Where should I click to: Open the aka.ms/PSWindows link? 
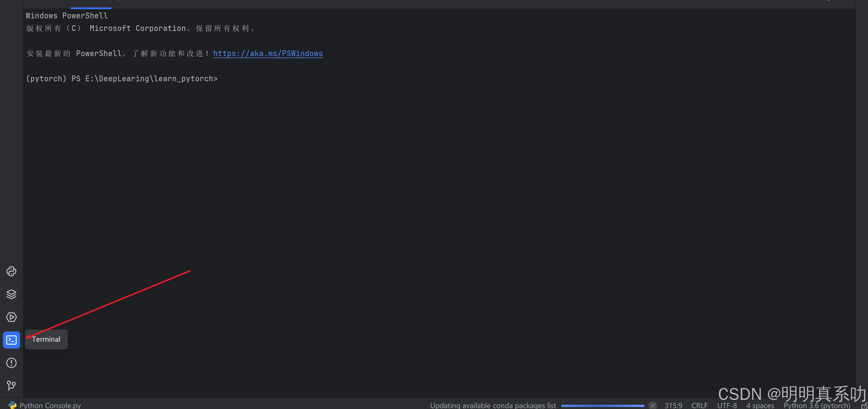click(x=268, y=53)
